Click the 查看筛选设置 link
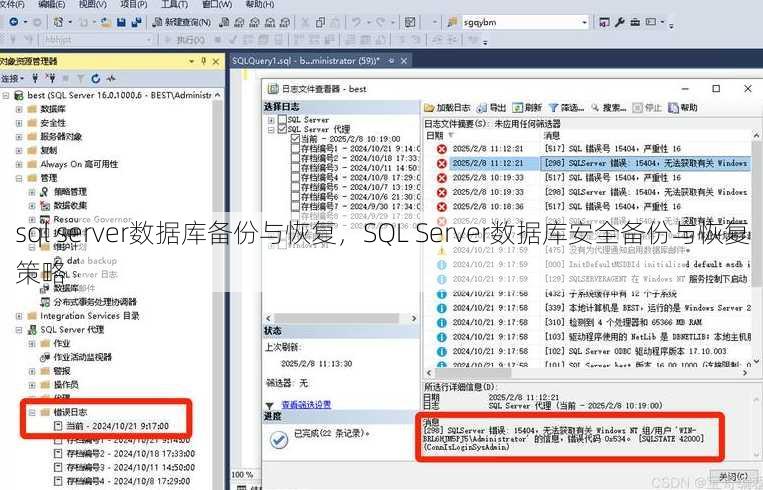763x490 pixels. click(x=307, y=404)
